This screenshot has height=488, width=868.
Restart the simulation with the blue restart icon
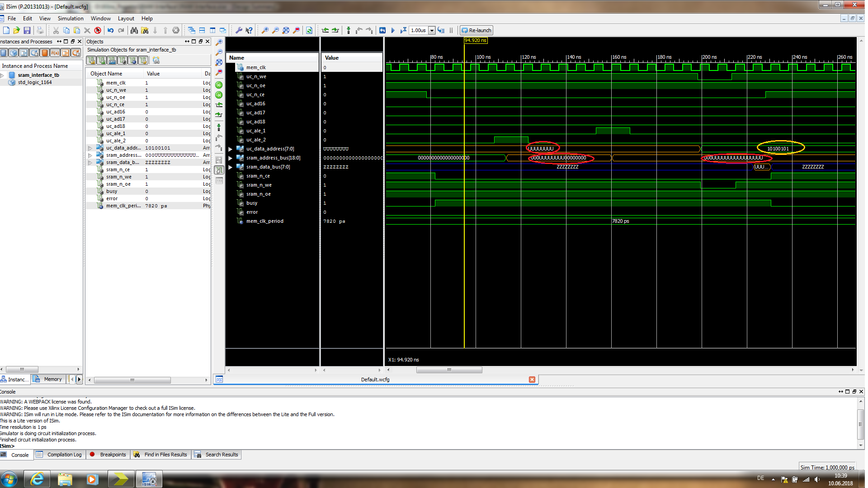[x=382, y=30]
